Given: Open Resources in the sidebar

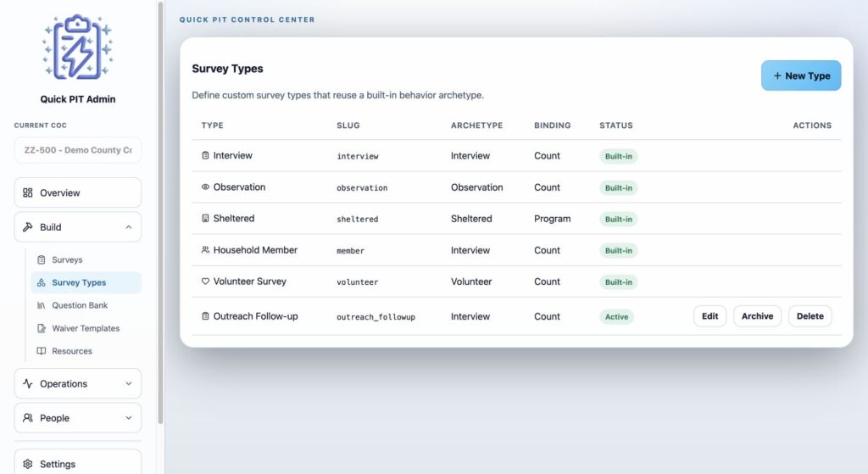Looking at the screenshot, I should [x=86, y=351].
